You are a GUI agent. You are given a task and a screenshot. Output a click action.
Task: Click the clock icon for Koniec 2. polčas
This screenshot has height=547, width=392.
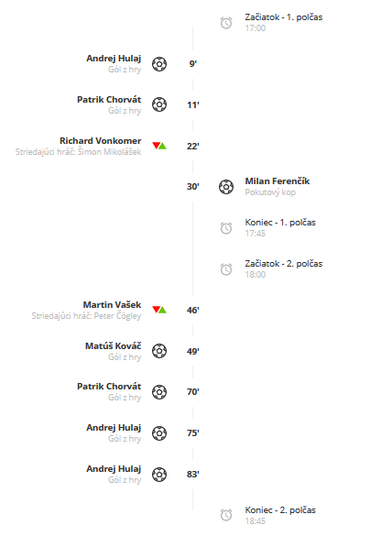coord(226,515)
